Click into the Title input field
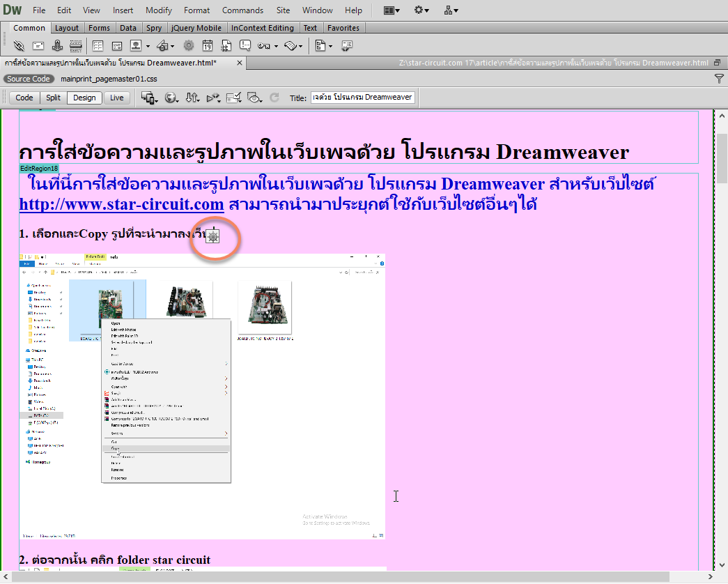728x584 pixels. coord(363,98)
